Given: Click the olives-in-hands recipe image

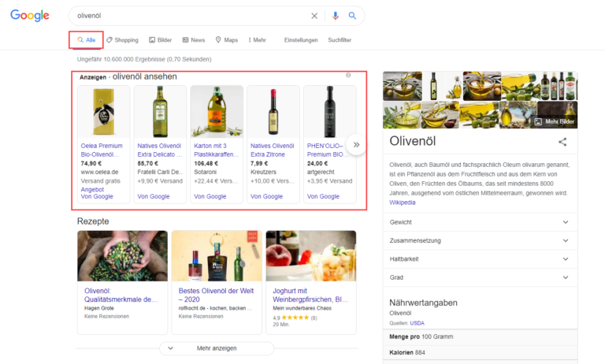Looking at the screenshot, I should (x=122, y=256).
